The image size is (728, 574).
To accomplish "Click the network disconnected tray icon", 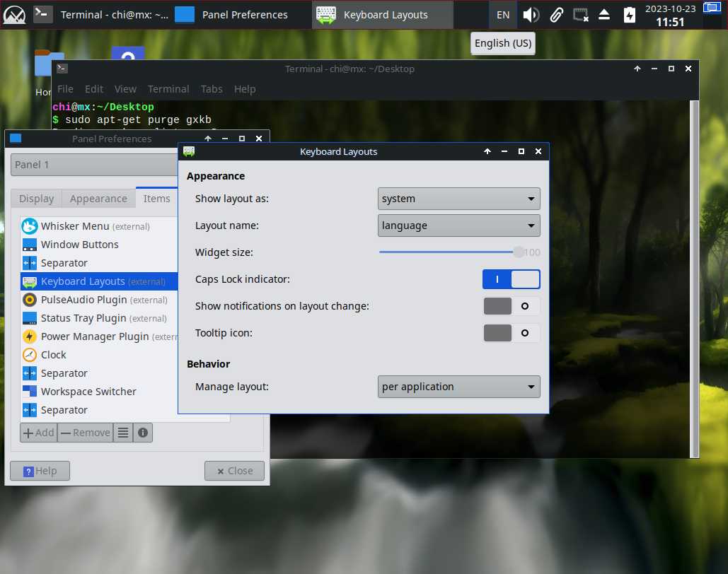I will [x=580, y=15].
